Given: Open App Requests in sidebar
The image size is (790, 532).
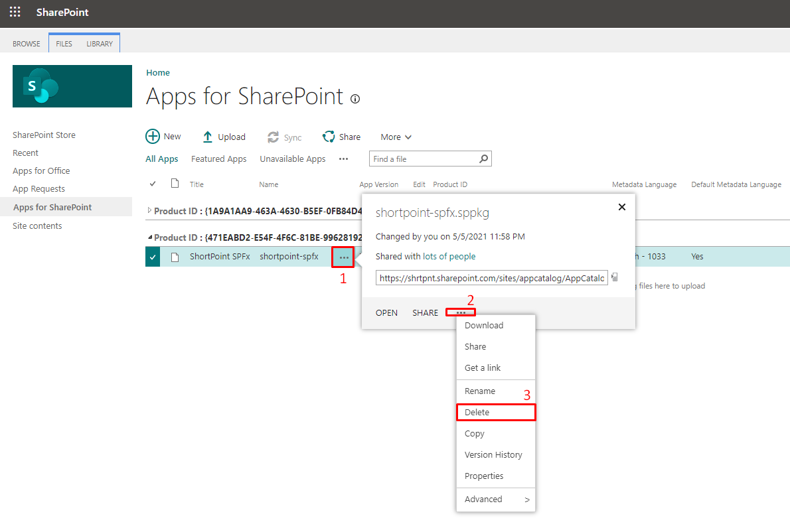Looking at the screenshot, I should coord(39,189).
